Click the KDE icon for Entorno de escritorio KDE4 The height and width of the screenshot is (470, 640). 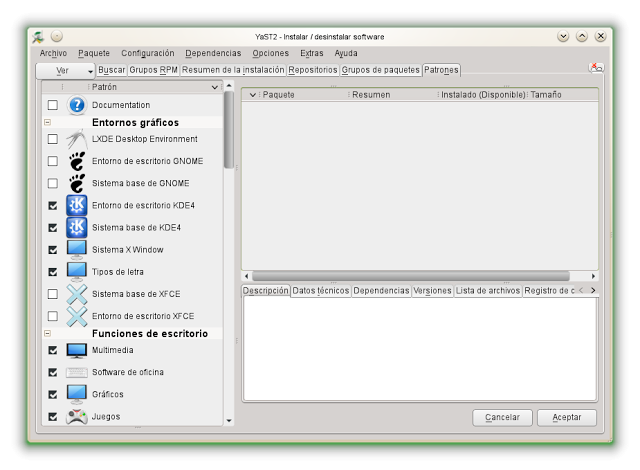77,205
